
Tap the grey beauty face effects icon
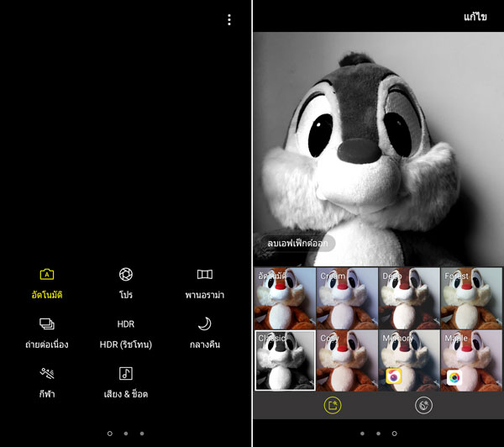[x=423, y=405]
